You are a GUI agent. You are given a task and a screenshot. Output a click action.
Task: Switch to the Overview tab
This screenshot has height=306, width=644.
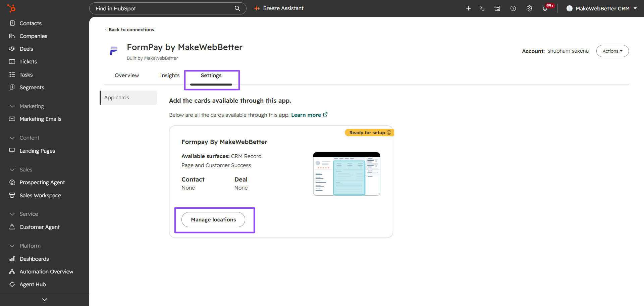click(x=127, y=75)
